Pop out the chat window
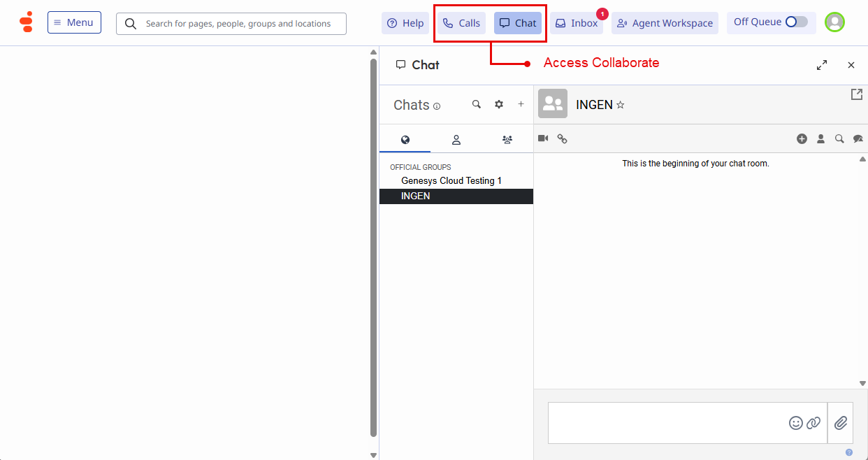 pos(856,94)
